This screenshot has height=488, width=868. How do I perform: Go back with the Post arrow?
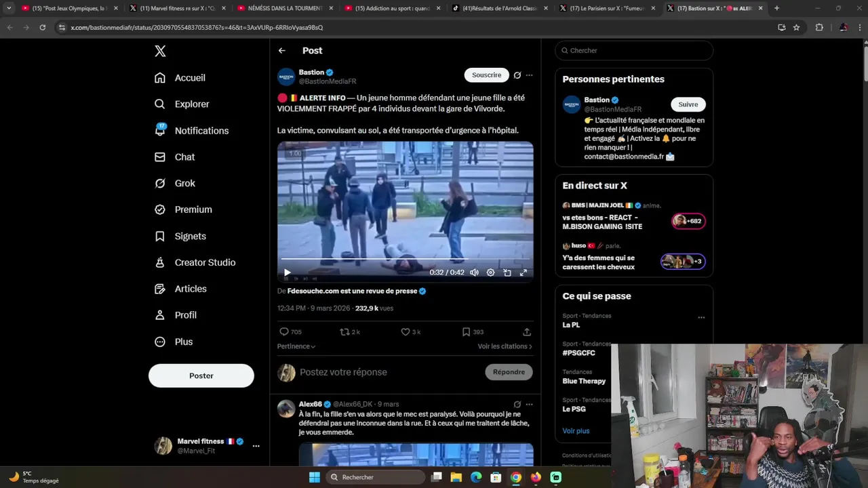[x=282, y=51]
